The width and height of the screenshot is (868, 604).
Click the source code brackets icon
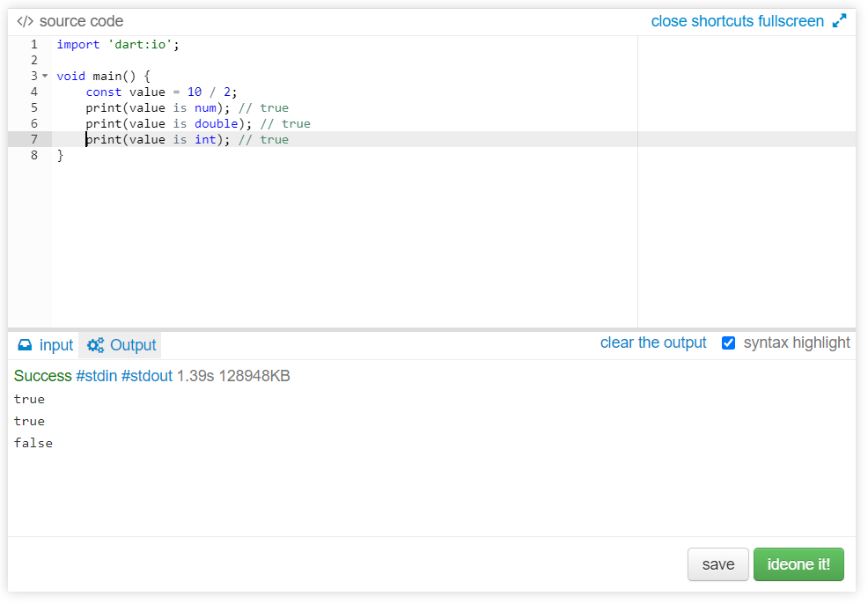(25, 22)
